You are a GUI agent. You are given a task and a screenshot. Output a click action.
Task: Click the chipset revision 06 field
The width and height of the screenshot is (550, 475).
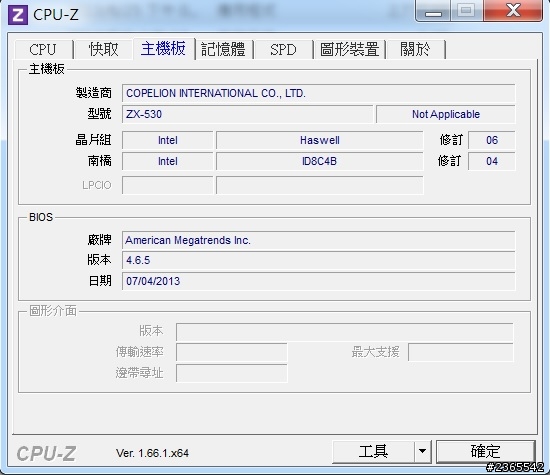(492, 140)
